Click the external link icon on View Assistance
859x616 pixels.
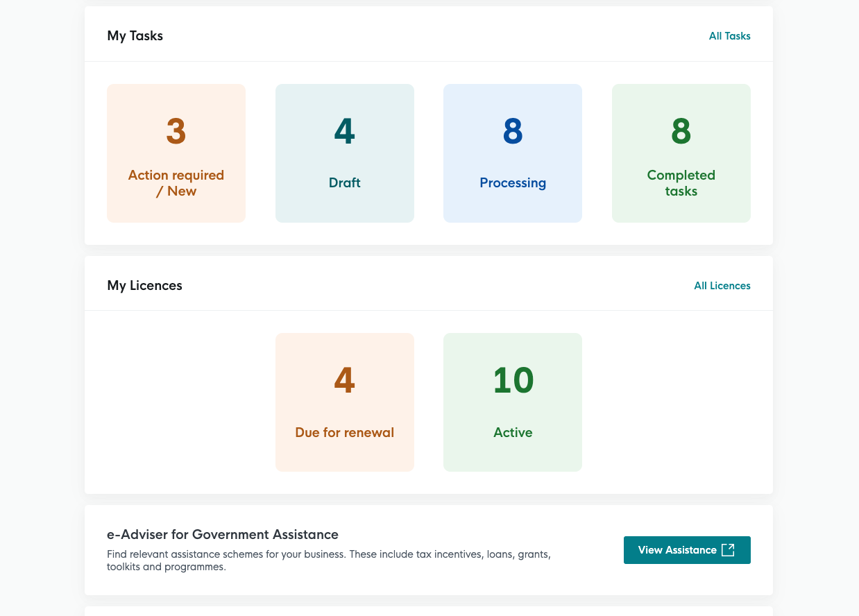click(x=728, y=550)
